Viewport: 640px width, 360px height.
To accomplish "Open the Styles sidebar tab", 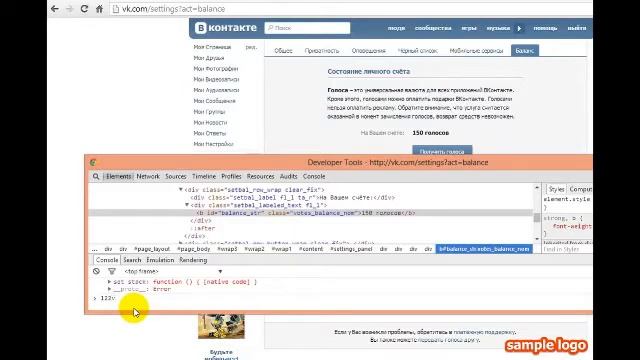I will 556,189.
